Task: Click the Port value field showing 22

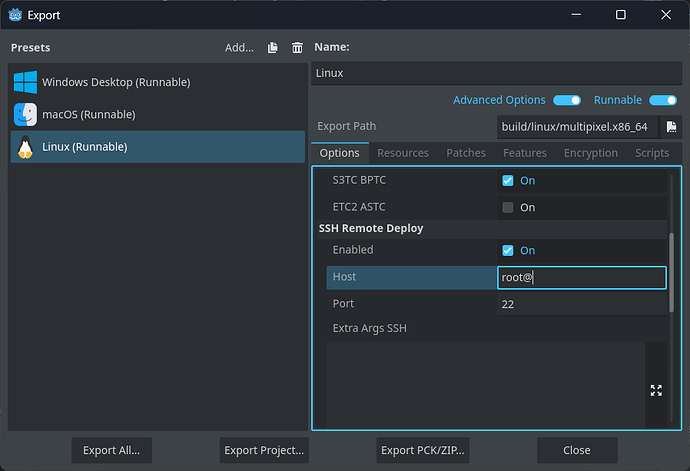Action: click(x=582, y=304)
